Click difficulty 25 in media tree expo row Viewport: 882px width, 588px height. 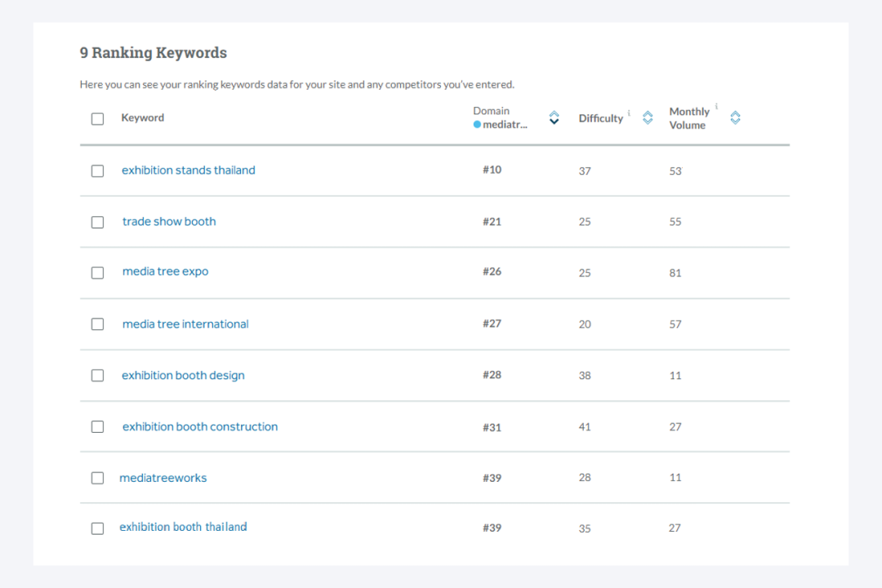(585, 273)
